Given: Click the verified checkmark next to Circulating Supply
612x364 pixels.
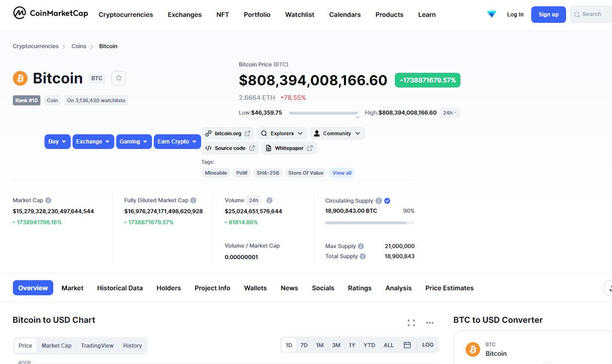Looking at the screenshot, I should [x=387, y=201].
